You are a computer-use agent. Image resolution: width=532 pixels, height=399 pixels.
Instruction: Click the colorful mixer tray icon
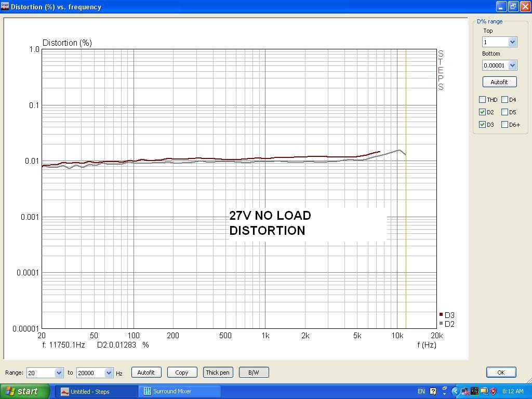[474, 391]
